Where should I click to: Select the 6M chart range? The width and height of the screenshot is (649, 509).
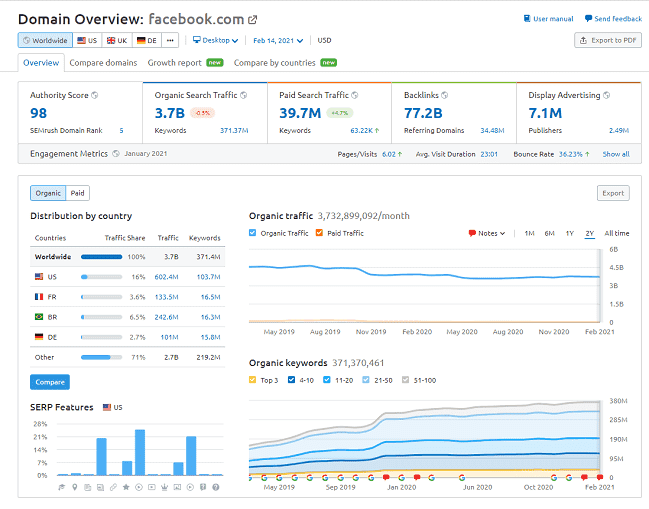point(549,233)
